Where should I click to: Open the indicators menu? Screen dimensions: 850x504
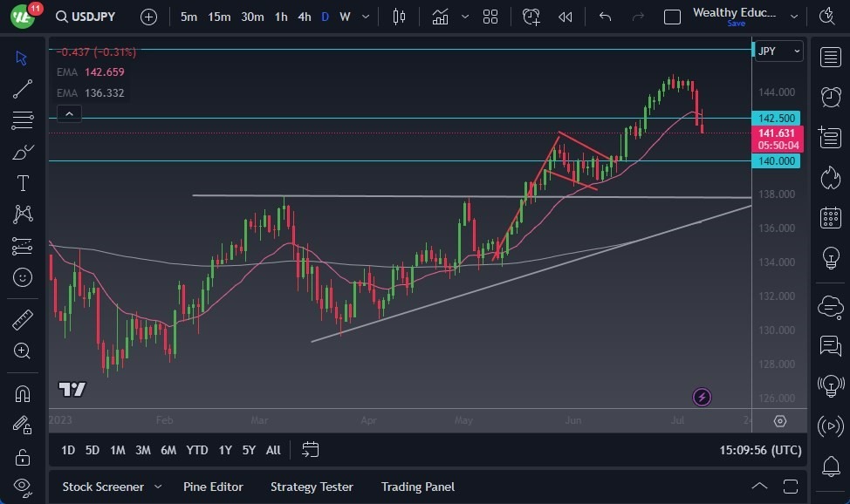(440, 16)
